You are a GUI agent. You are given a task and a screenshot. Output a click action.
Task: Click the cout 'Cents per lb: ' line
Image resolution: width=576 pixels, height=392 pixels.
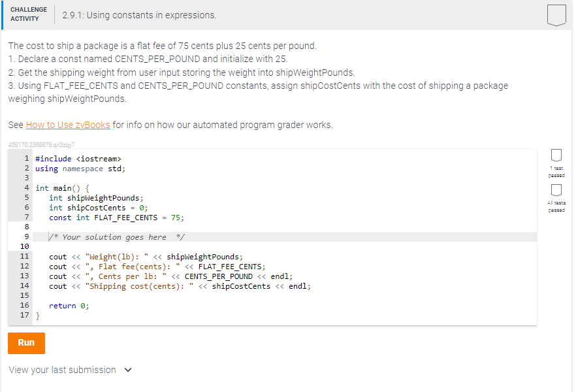click(171, 276)
